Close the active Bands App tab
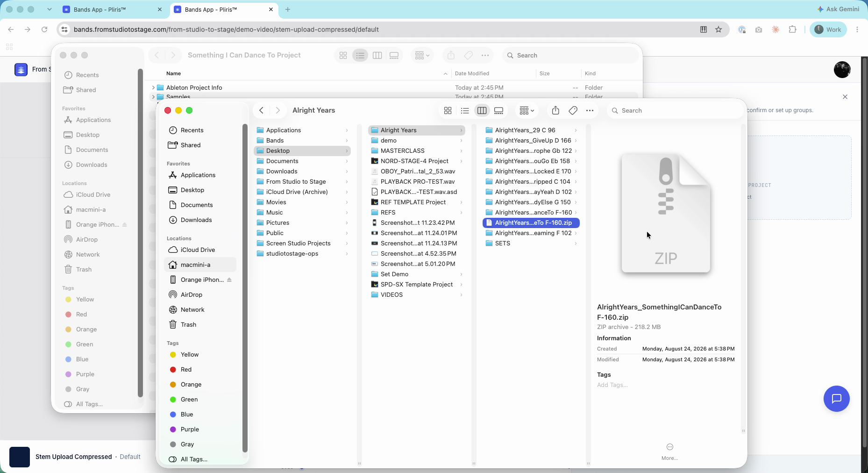 tap(271, 9)
